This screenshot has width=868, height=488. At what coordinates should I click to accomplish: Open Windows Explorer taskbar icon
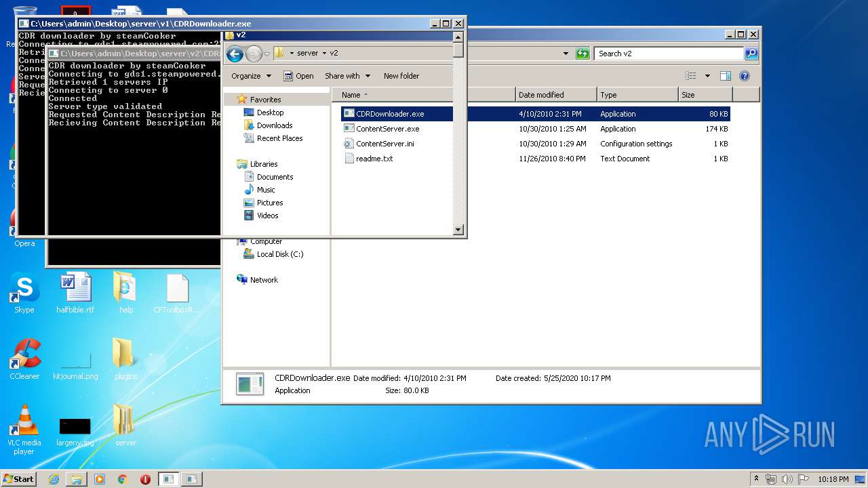tap(77, 479)
